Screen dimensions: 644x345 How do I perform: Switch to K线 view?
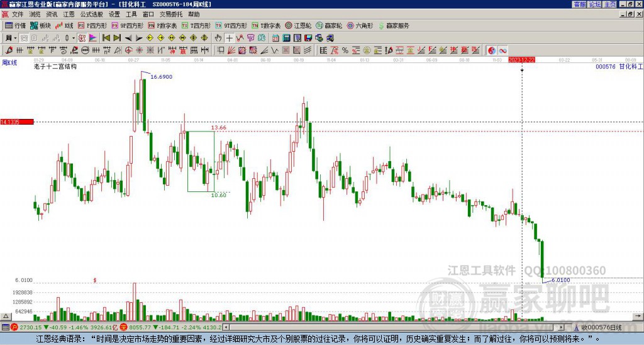pyautogui.click(x=64, y=25)
